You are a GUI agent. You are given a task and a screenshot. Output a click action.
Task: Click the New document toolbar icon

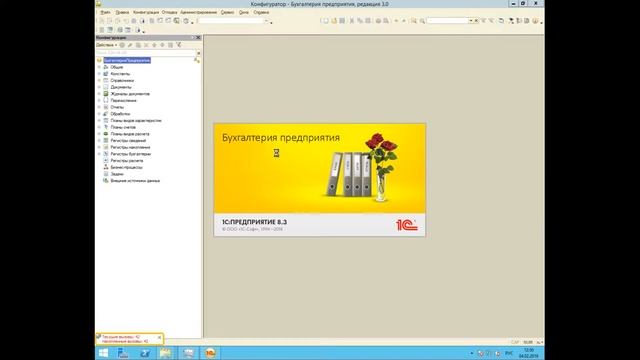(x=325, y=20)
